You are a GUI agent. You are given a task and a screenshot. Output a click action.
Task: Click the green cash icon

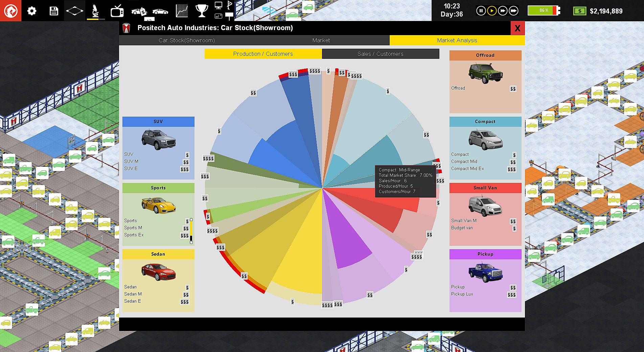pyautogui.click(x=580, y=11)
